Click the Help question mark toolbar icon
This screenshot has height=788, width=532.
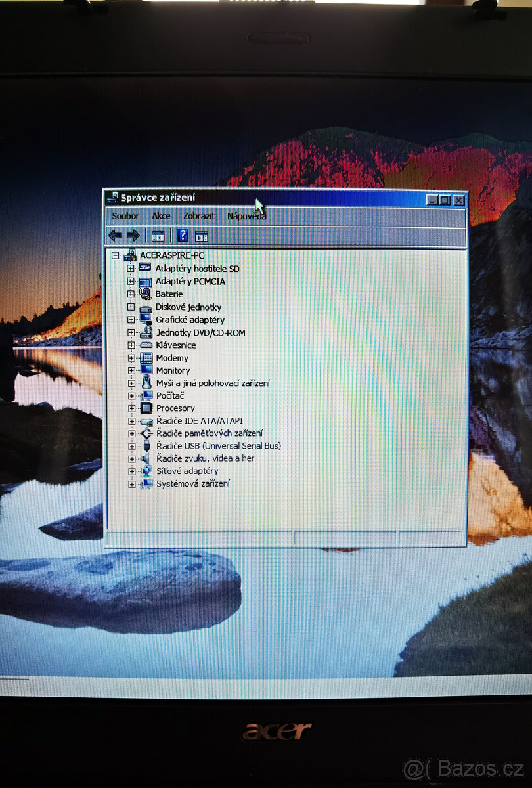point(182,235)
